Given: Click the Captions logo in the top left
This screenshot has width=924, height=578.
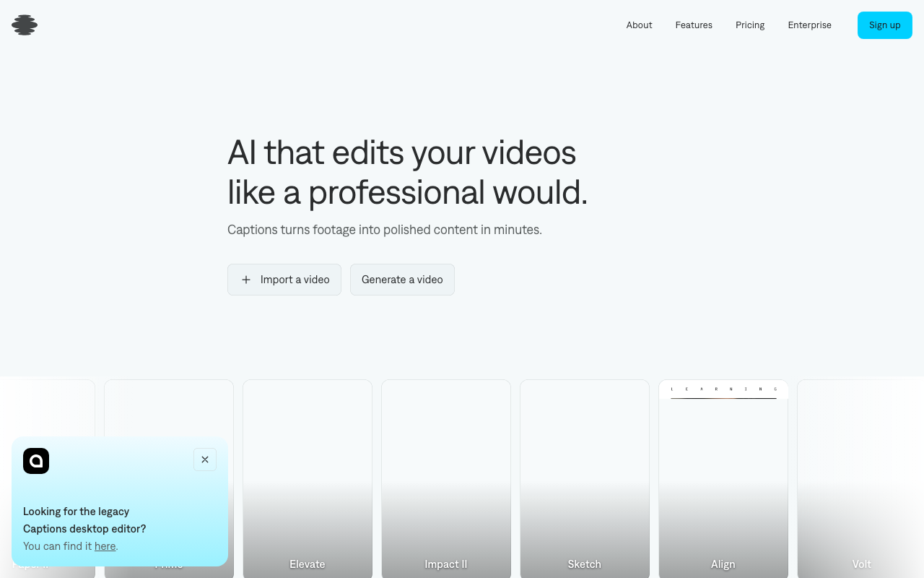Looking at the screenshot, I should (24, 25).
